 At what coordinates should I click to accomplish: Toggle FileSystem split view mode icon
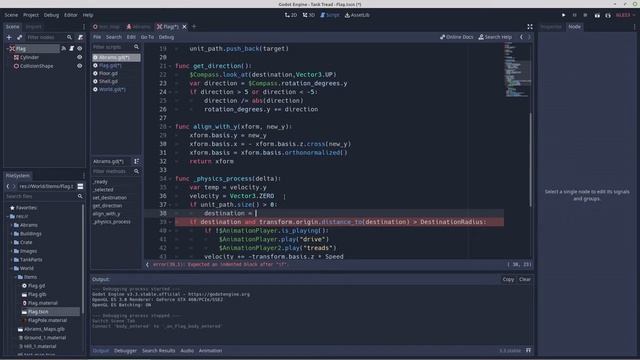(80, 187)
